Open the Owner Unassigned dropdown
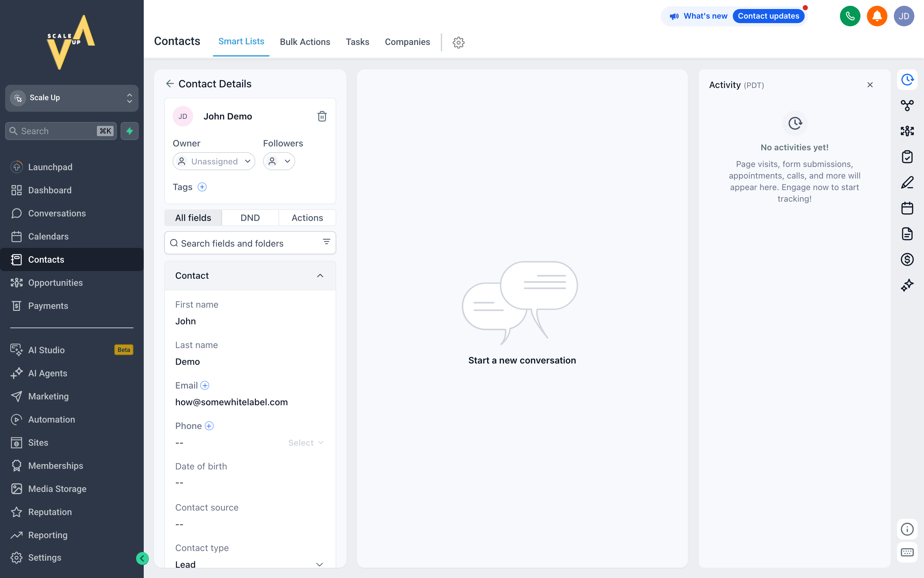This screenshot has width=924, height=578. (214, 161)
